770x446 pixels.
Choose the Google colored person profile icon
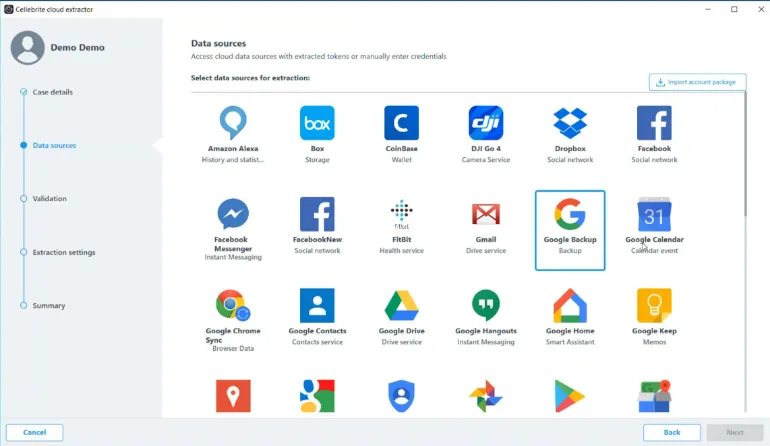pyautogui.click(x=317, y=396)
